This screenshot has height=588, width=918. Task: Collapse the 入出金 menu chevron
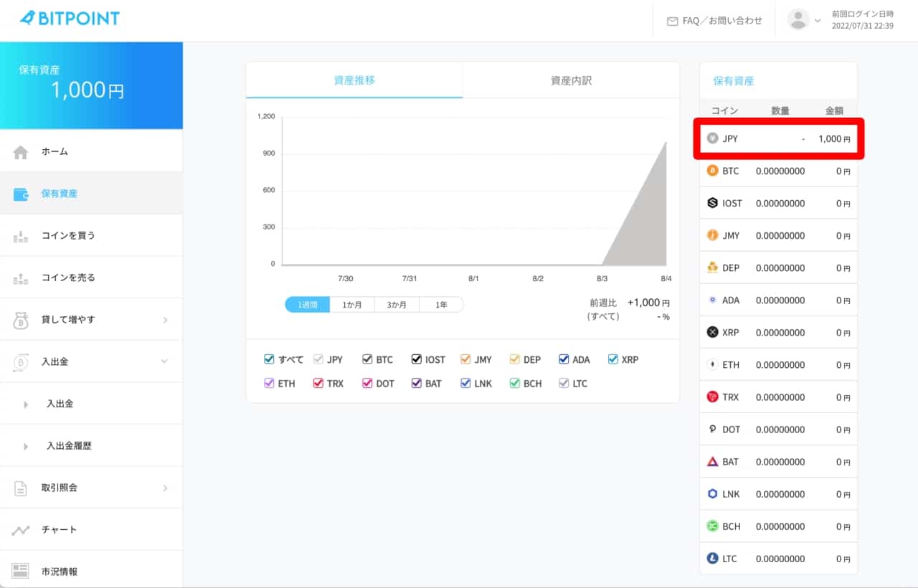coord(165,361)
